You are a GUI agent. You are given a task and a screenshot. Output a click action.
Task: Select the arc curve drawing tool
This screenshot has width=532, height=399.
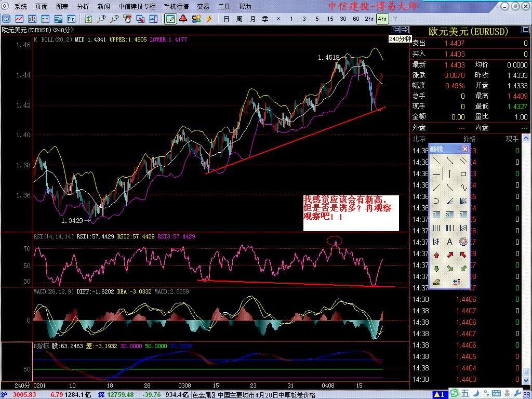(436, 201)
